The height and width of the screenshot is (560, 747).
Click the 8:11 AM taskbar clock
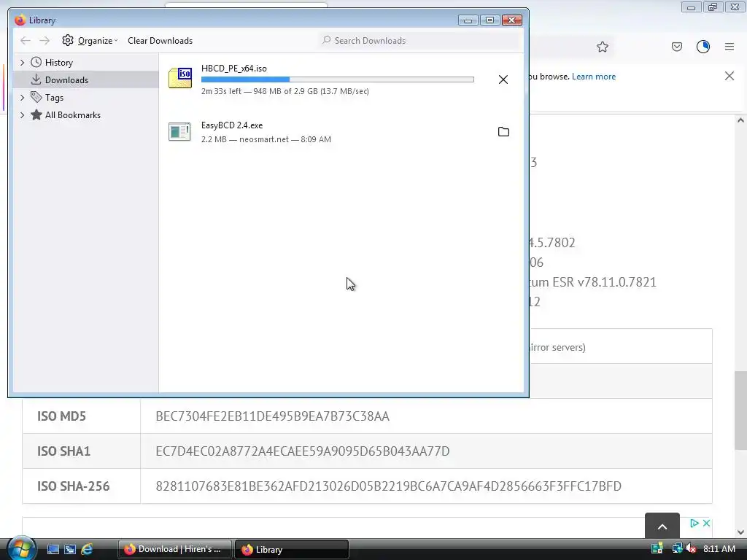tap(719, 548)
